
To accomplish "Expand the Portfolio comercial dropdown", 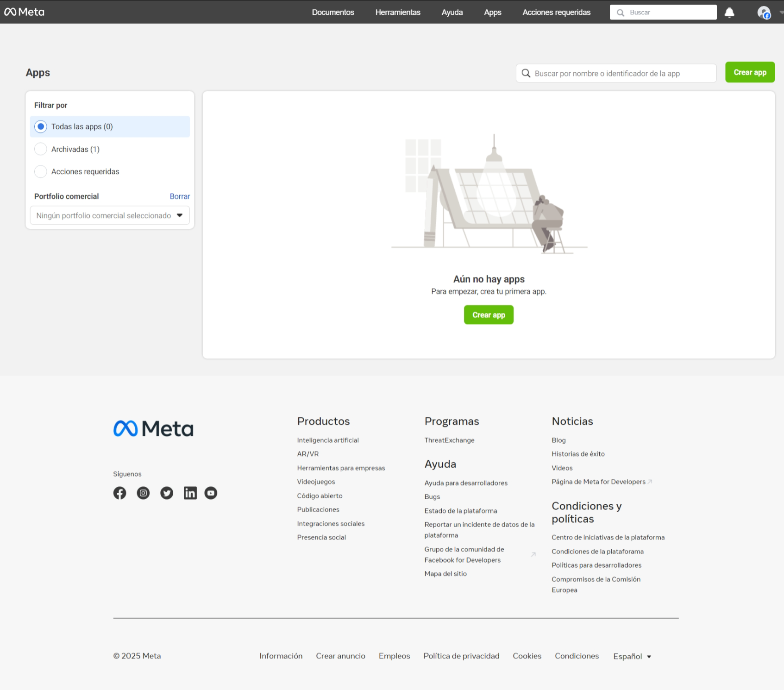I will [110, 215].
